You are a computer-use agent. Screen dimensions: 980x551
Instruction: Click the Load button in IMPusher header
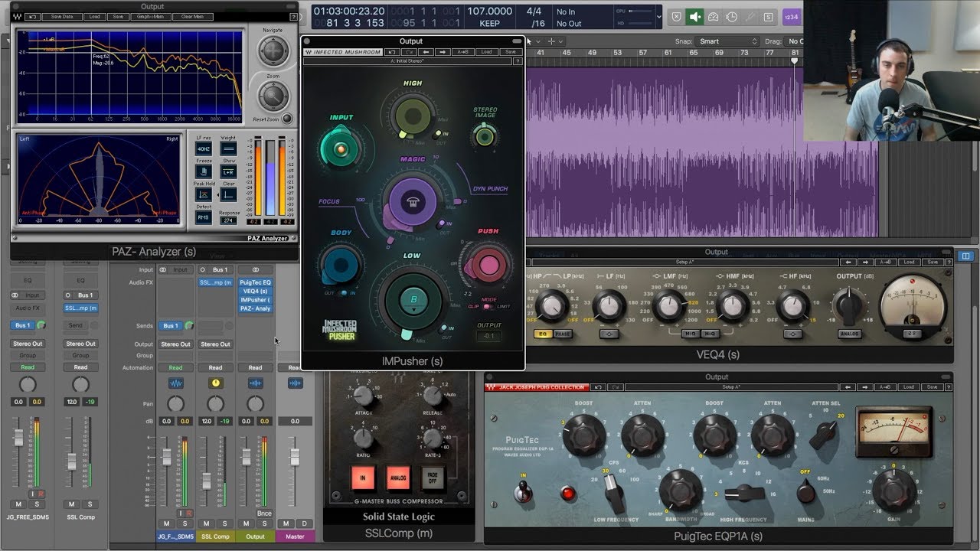pyautogui.click(x=486, y=52)
